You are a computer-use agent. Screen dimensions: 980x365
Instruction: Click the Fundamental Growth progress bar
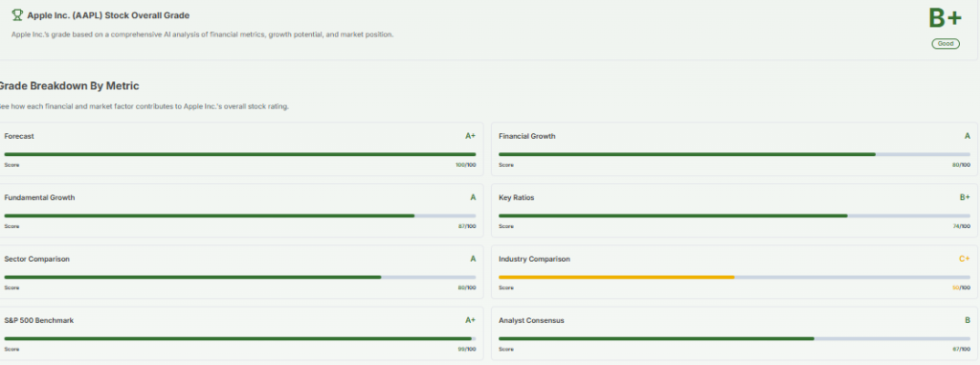pyautogui.click(x=240, y=216)
